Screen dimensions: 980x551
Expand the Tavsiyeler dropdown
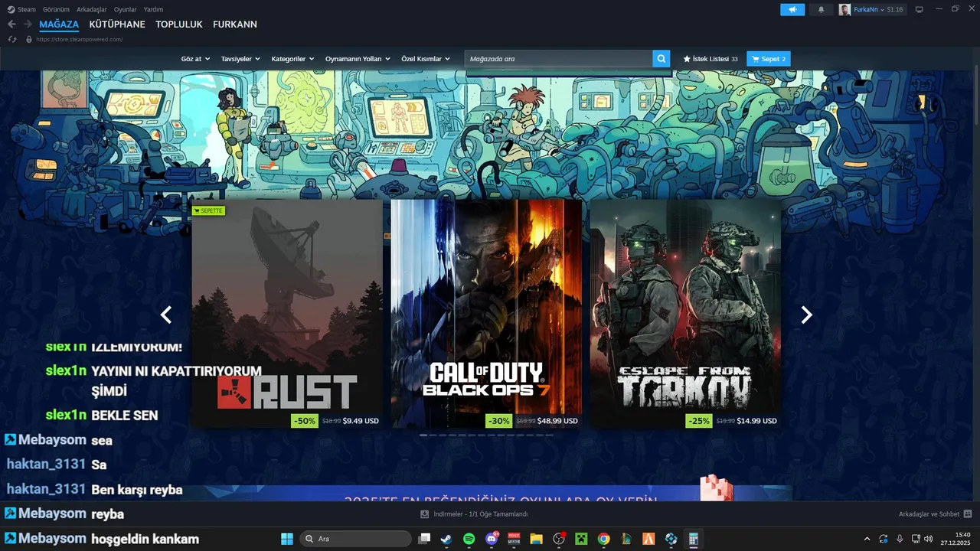click(x=240, y=59)
